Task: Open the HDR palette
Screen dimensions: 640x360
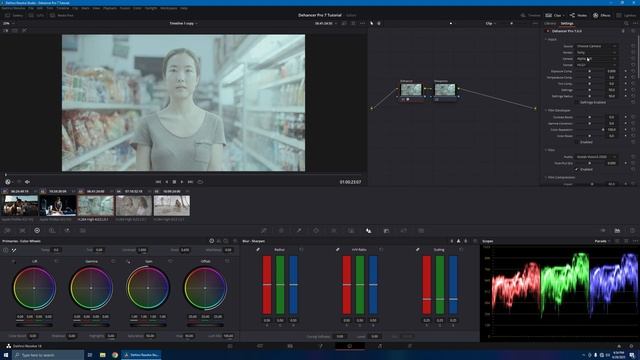Action: coord(52,231)
